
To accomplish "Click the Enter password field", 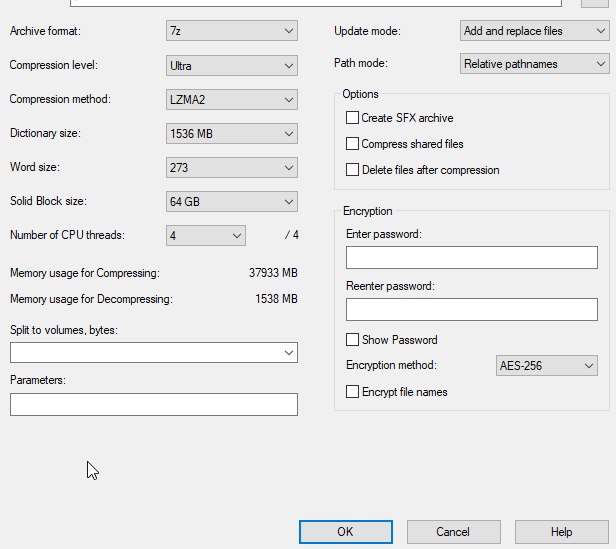I will pos(471,258).
